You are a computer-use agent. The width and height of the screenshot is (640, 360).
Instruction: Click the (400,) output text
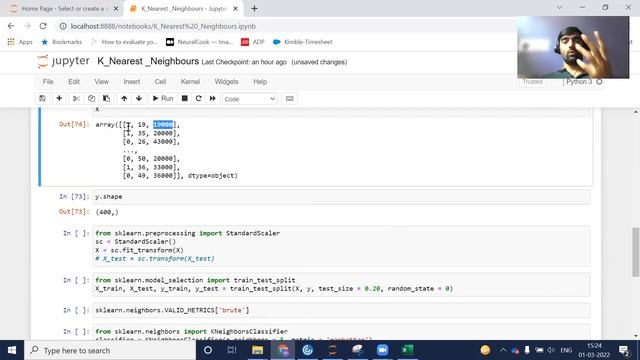pyautogui.click(x=107, y=212)
